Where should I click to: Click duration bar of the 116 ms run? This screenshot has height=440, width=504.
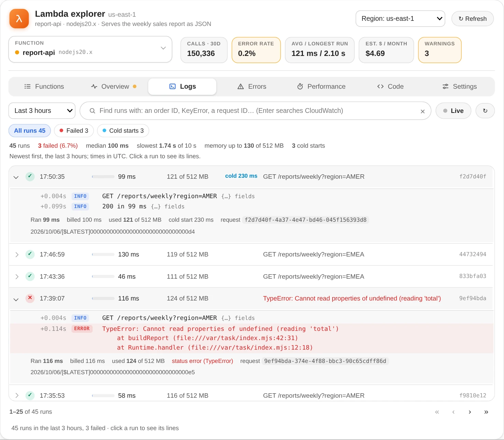click(x=103, y=298)
